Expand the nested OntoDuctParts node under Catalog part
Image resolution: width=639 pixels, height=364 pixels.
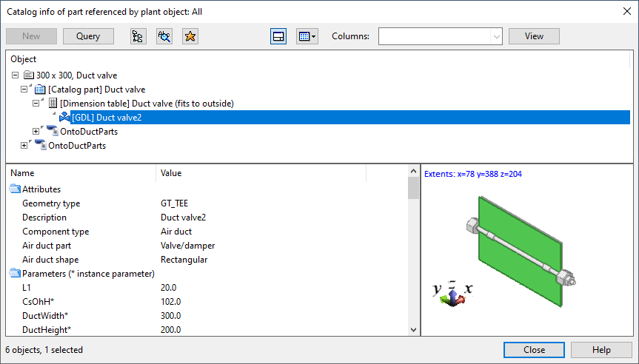(x=36, y=131)
